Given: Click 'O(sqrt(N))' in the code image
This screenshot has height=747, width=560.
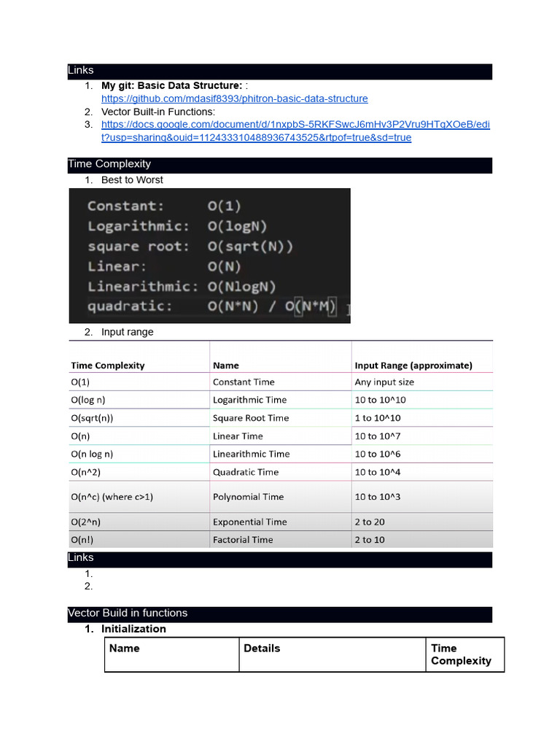Looking at the screenshot, I should (x=251, y=247).
